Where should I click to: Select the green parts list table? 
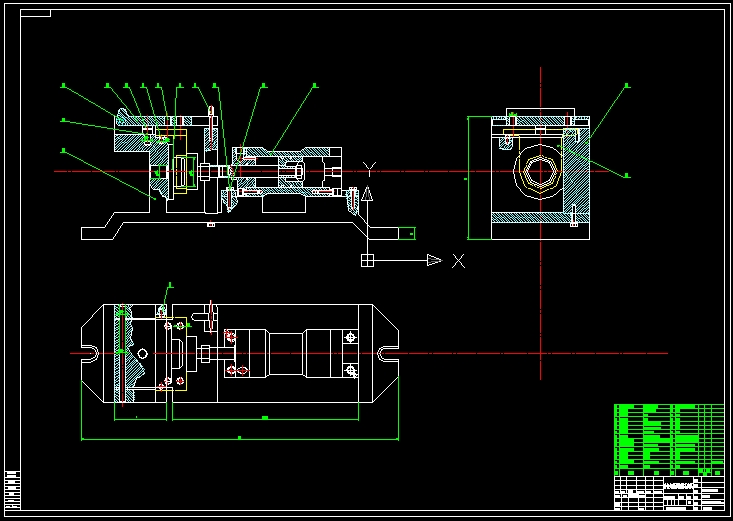(x=669, y=440)
